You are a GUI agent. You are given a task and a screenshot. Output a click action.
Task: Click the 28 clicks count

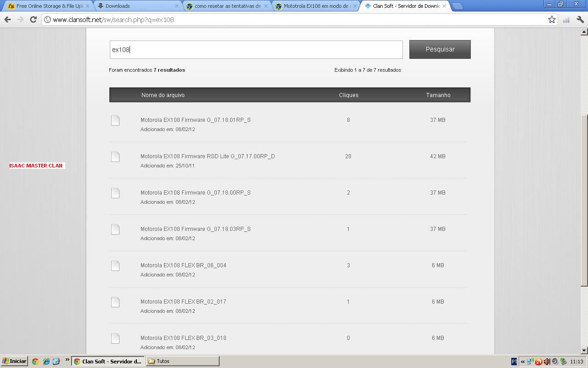tap(348, 156)
